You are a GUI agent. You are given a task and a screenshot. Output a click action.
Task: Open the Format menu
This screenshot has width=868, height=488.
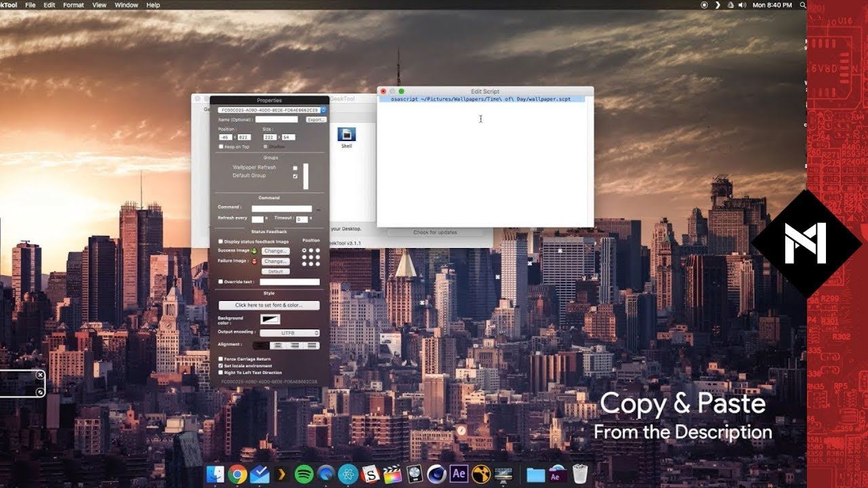[73, 5]
